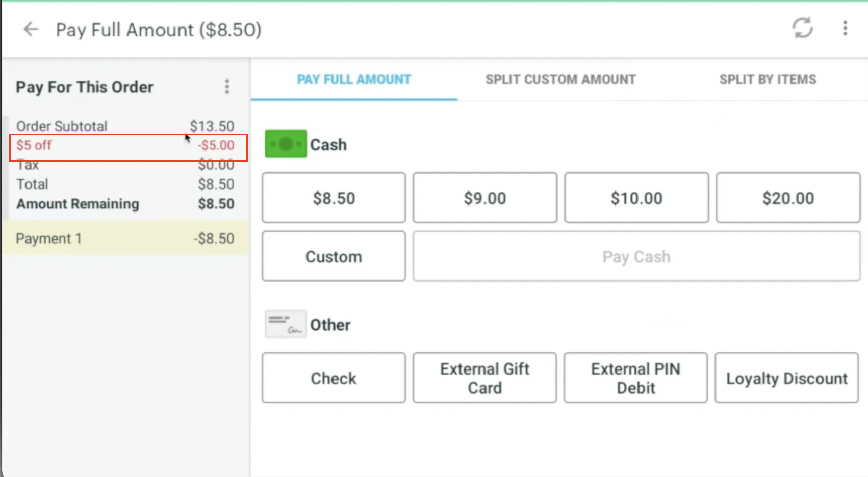Open the Split Custom Amount tab
868x477 pixels.
point(560,79)
